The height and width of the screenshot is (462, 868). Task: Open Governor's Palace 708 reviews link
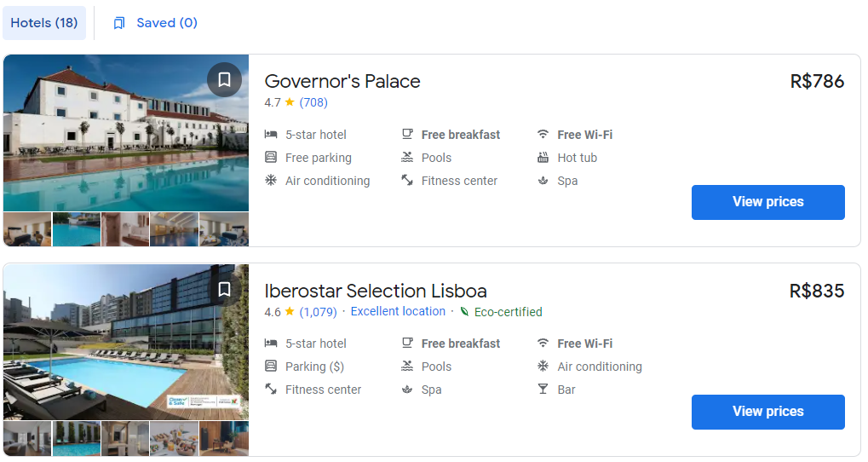pyautogui.click(x=313, y=102)
